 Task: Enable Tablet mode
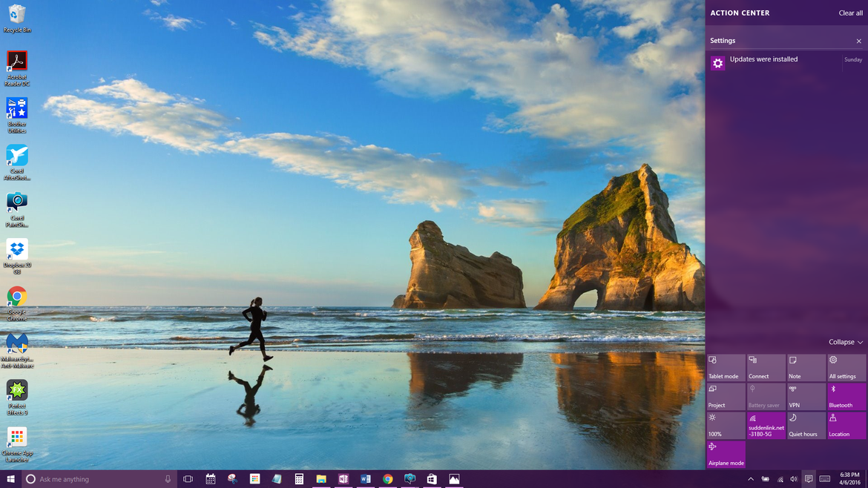click(726, 366)
